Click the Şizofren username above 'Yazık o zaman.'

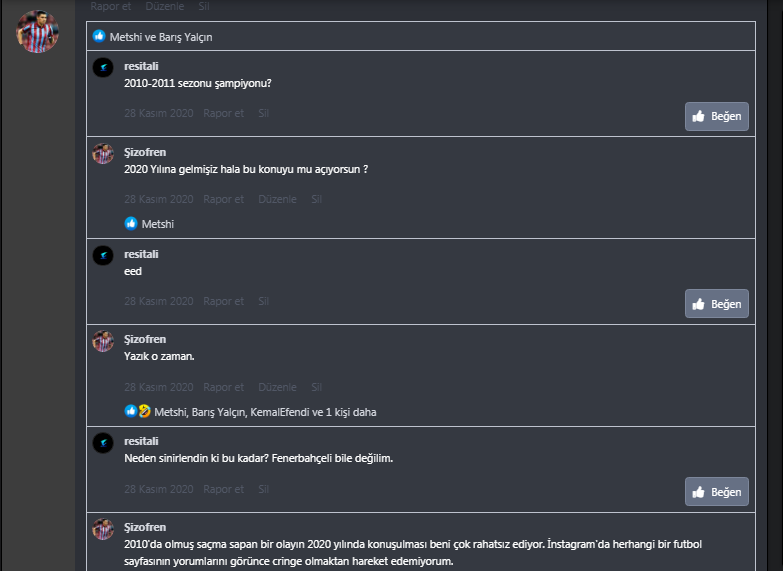pyautogui.click(x=145, y=339)
